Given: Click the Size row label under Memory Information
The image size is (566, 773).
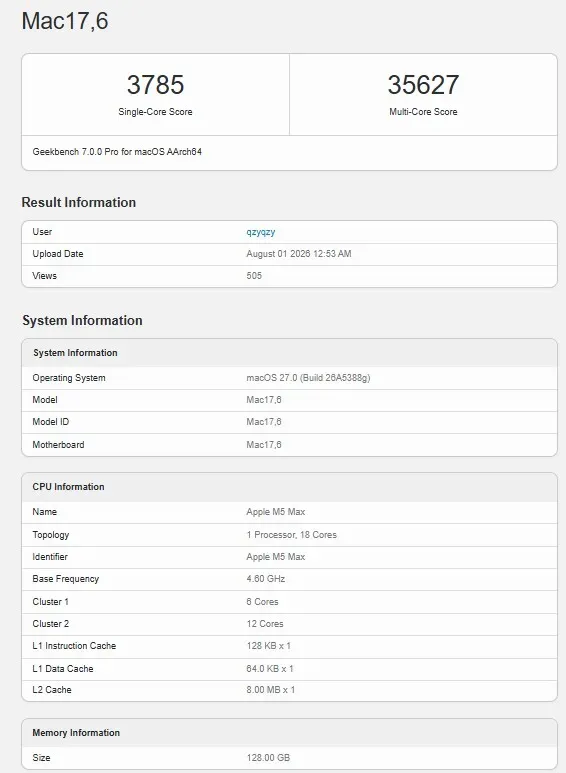Looking at the screenshot, I should tap(41, 758).
